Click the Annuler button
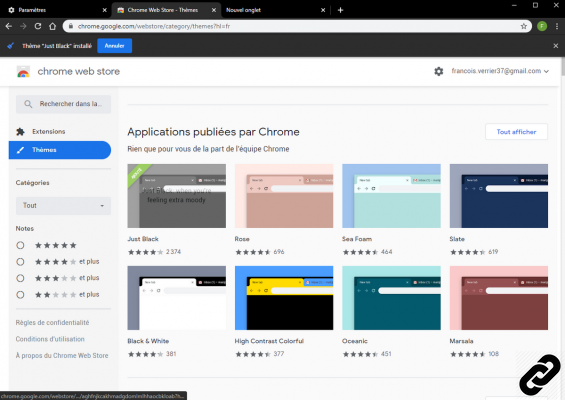This screenshot has height=400, width=565. point(115,46)
